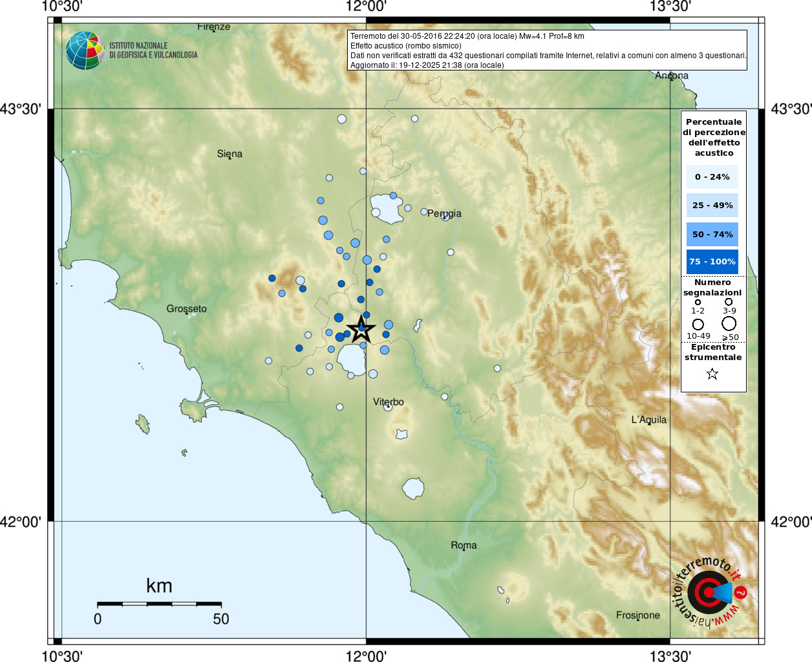Select the 10-49 reports circle in legend

698,324
